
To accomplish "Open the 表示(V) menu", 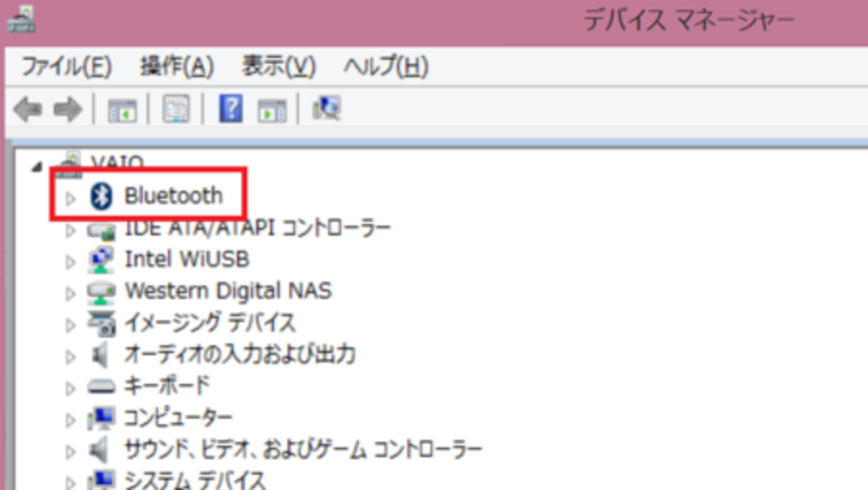I will coord(278,67).
